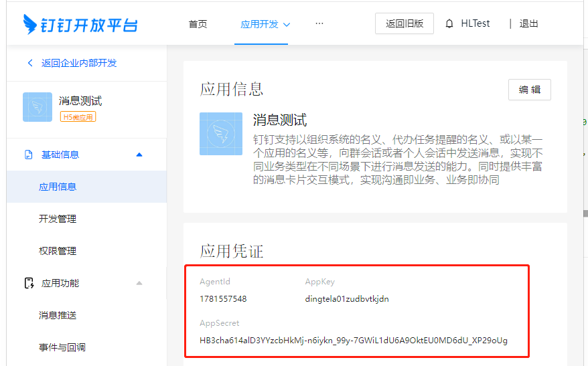Click the 返回旧版 button

pyautogui.click(x=405, y=23)
